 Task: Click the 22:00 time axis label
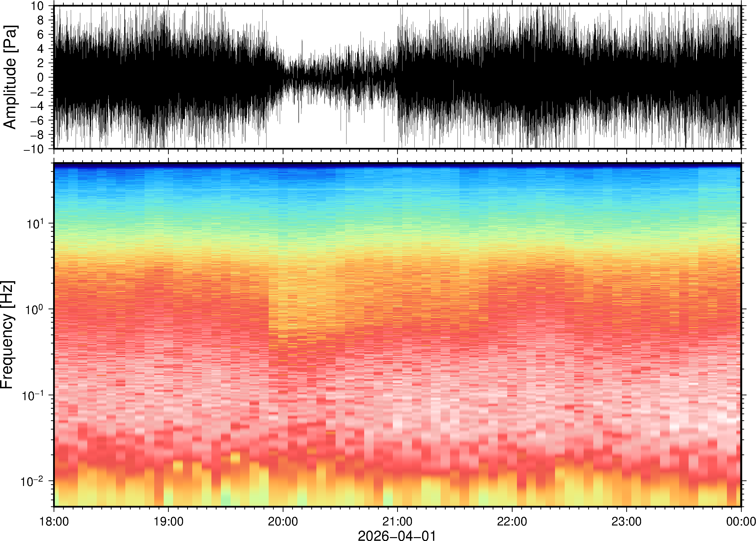[x=512, y=521]
